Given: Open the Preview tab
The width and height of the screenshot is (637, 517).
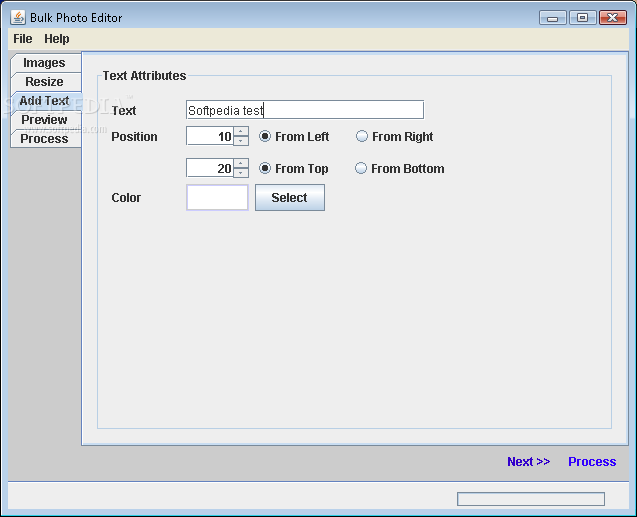Looking at the screenshot, I should (45, 120).
